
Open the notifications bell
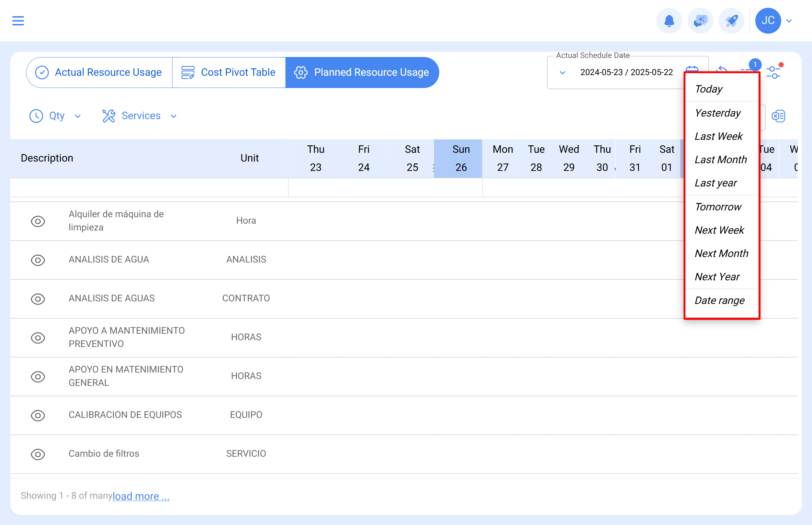click(669, 21)
